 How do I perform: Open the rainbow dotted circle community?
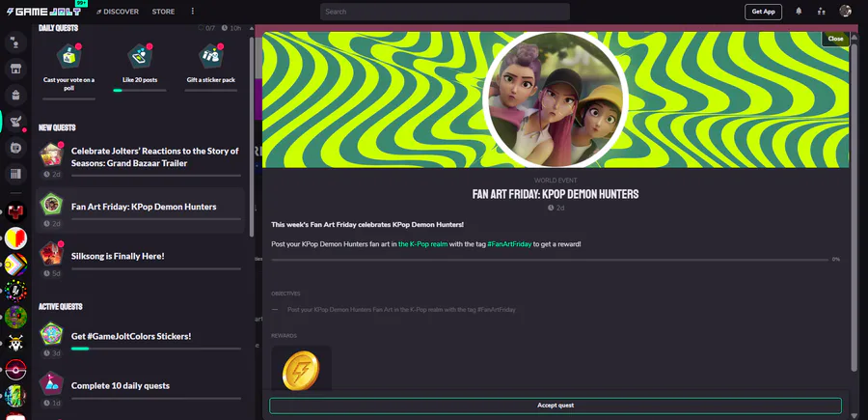click(16, 291)
